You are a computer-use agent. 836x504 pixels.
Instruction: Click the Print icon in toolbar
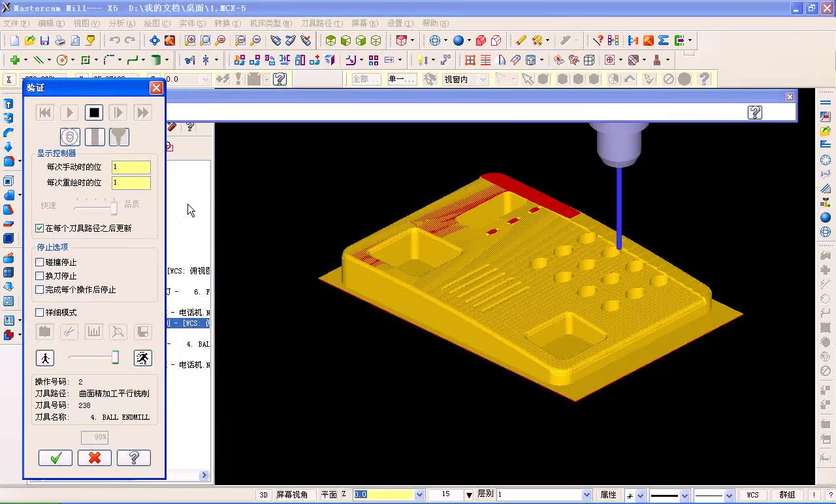point(59,40)
